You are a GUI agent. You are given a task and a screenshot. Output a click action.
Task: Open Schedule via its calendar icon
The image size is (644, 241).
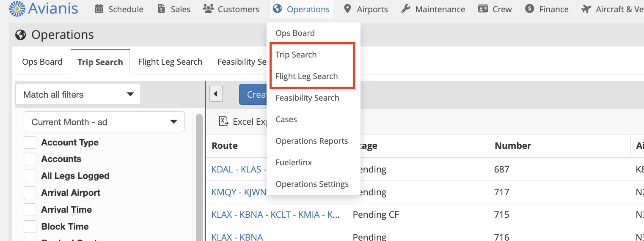(x=99, y=9)
